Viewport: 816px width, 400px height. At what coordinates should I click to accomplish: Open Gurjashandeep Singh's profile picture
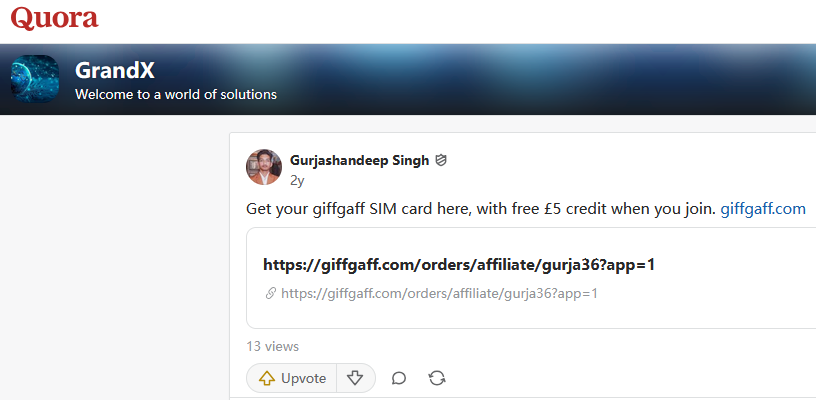pyautogui.click(x=264, y=167)
